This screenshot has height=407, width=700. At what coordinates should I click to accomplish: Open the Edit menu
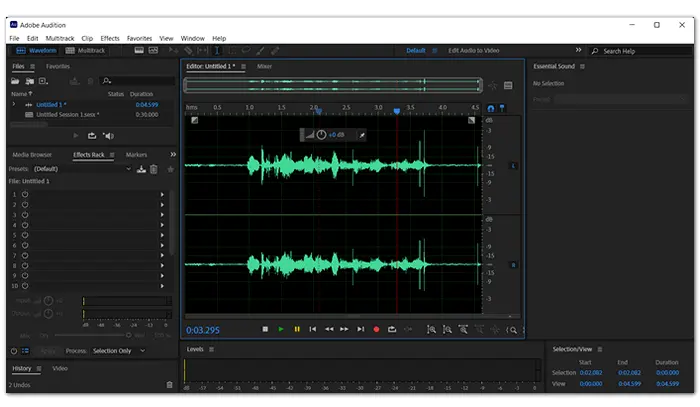click(32, 38)
